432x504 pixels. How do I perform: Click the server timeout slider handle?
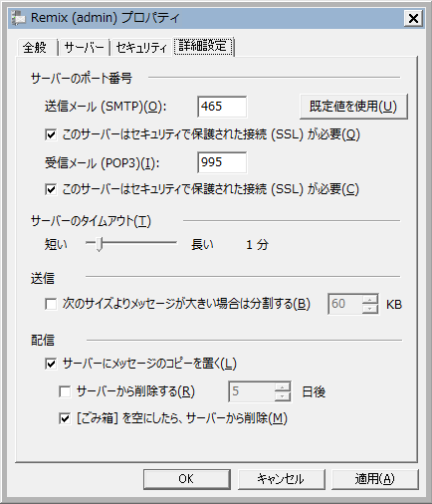[100, 244]
